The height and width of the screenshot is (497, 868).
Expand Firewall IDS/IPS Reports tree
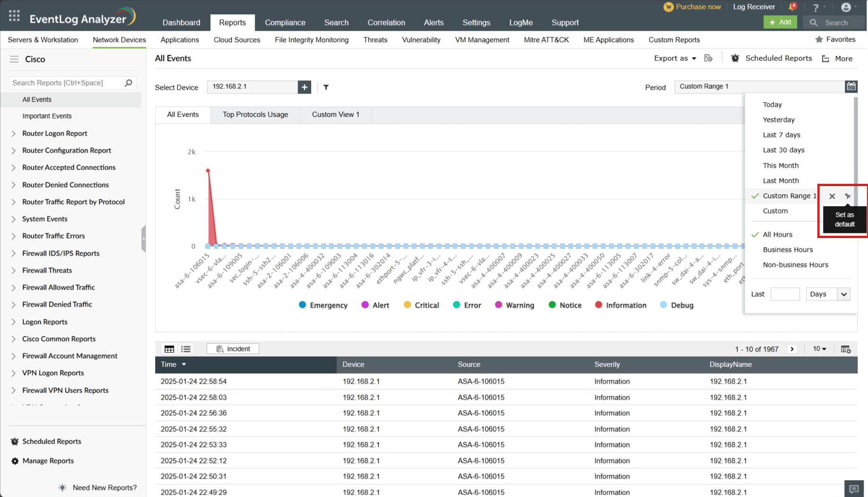[13, 254]
